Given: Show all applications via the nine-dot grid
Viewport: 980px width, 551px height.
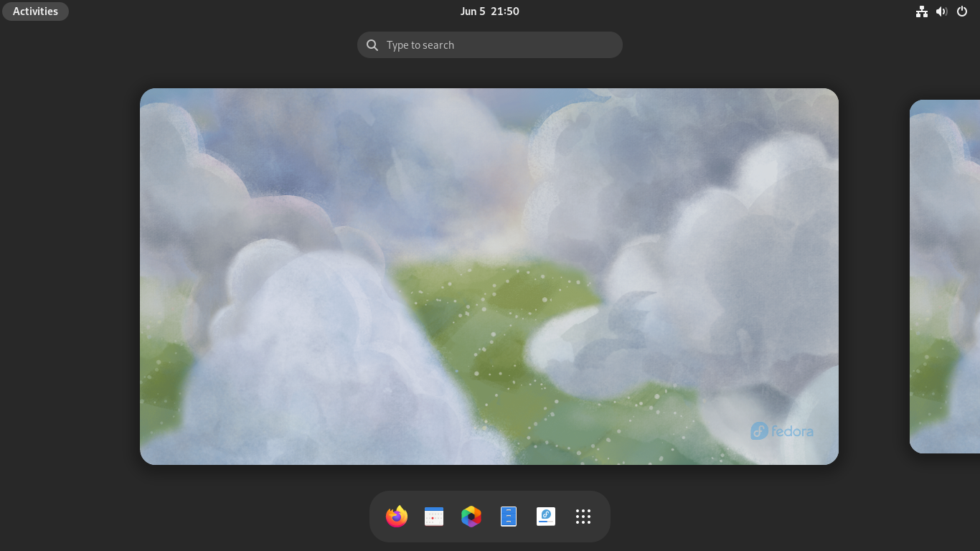Looking at the screenshot, I should point(583,517).
